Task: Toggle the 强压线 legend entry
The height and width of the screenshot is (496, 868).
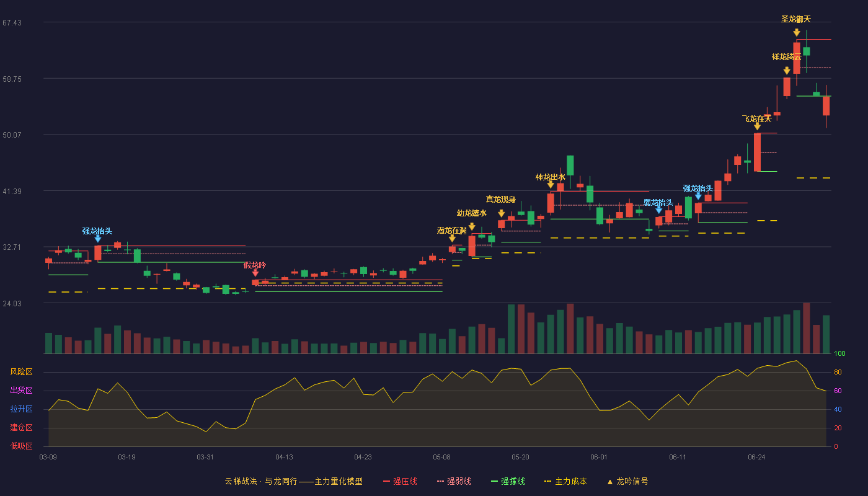Action: pyautogui.click(x=400, y=481)
